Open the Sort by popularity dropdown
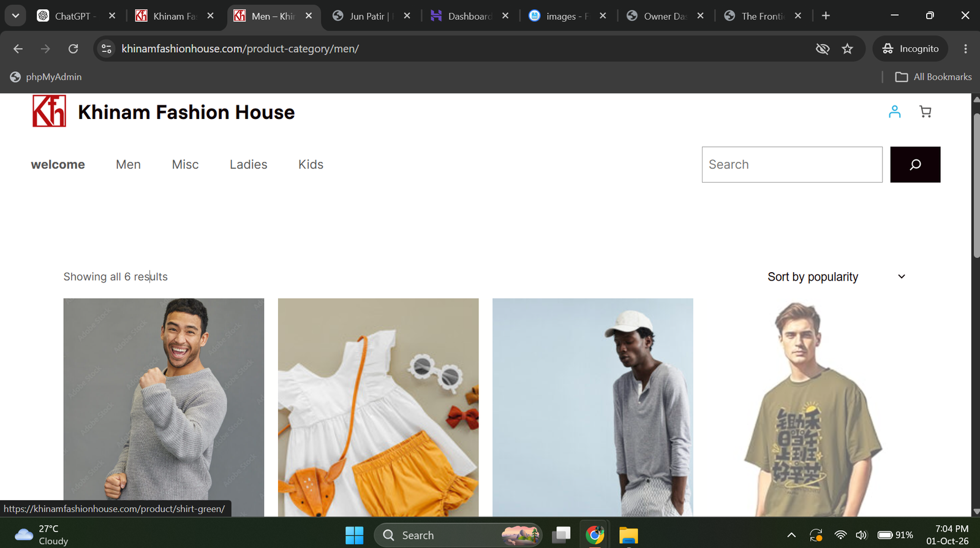 pyautogui.click(x=836, y=276)
